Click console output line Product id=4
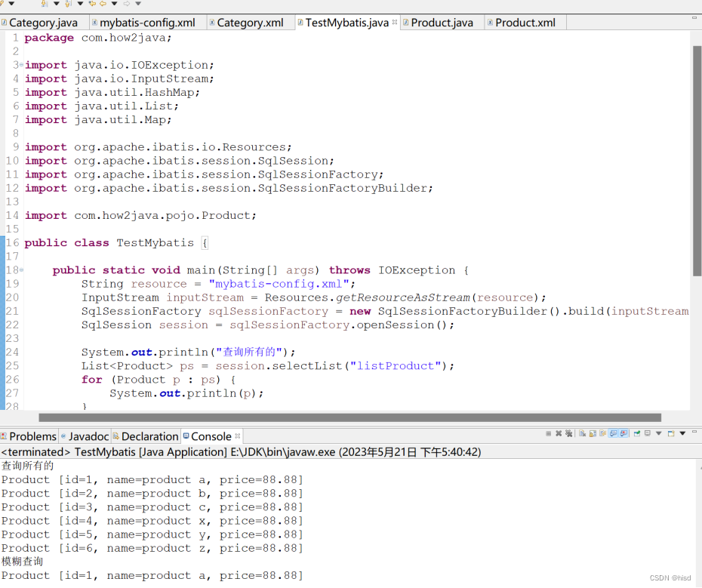The height and width of the screenshot is (588, 702). 152,521
